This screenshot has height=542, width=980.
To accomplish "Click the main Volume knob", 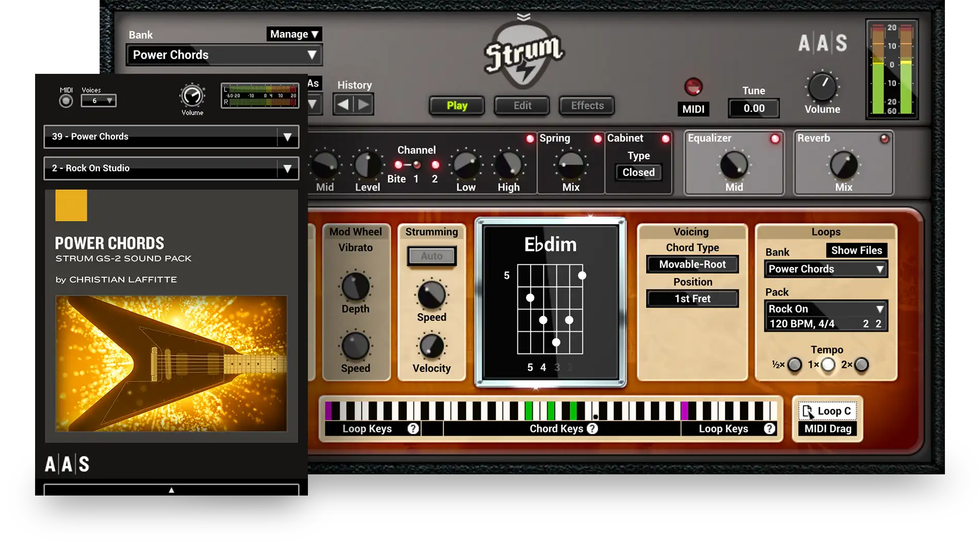I will pos(822,87).
